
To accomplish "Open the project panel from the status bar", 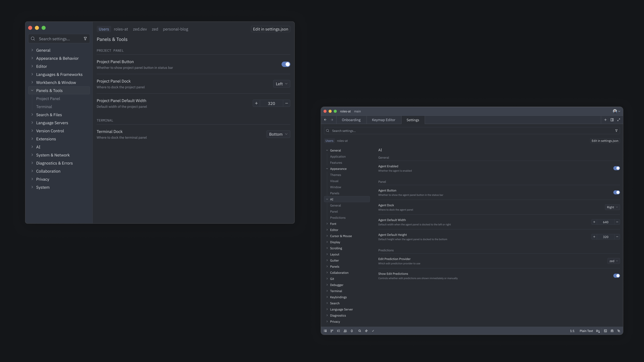I will tap(325, 331).
